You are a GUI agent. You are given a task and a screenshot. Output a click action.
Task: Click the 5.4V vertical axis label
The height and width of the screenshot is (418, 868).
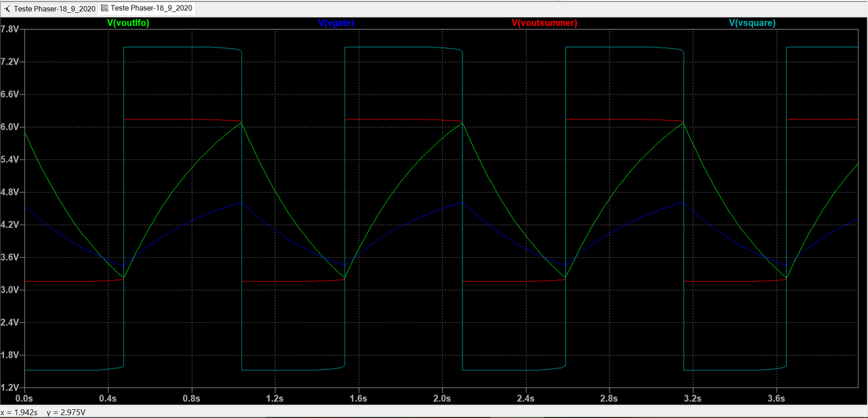[9, 159]
